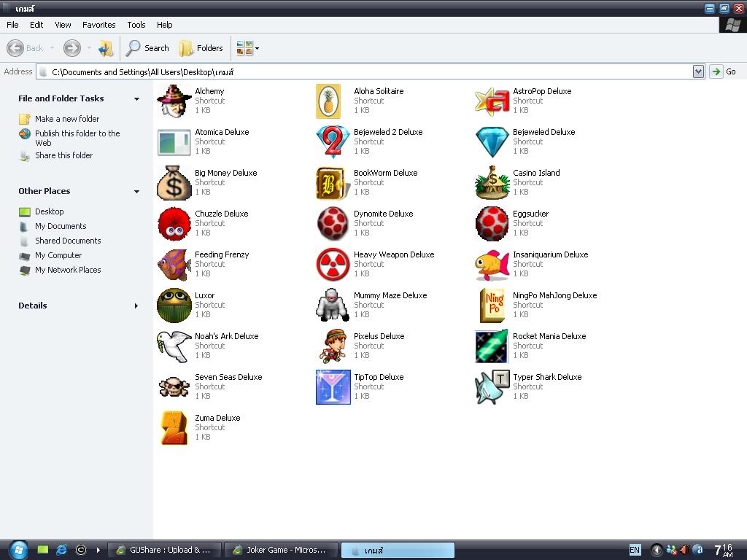Go to Desktop in Other Places

(x=50, y=211)
